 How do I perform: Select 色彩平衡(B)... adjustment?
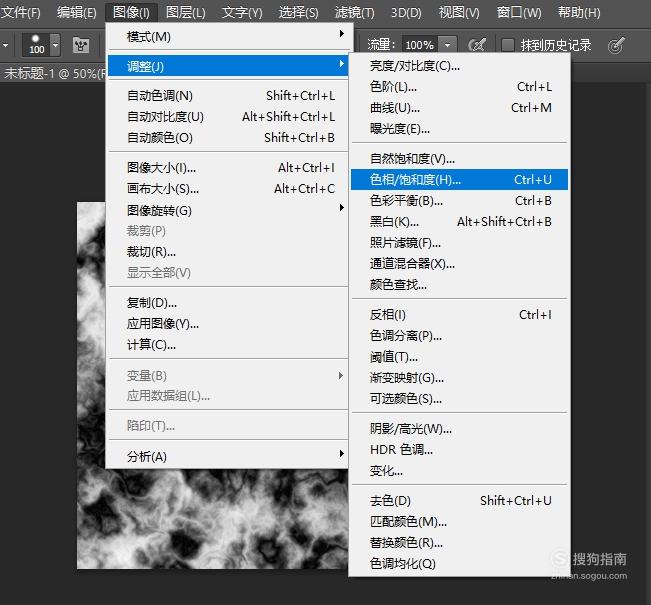click(459, 201)
